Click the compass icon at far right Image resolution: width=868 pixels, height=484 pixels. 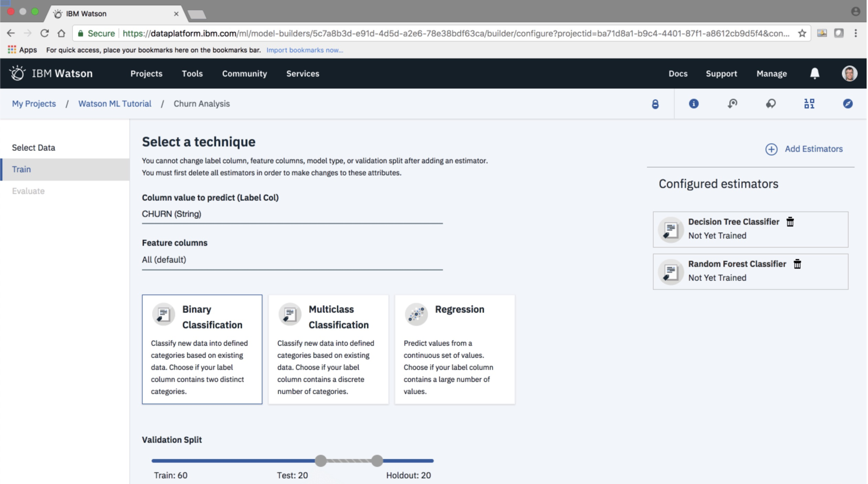(848, 104)
